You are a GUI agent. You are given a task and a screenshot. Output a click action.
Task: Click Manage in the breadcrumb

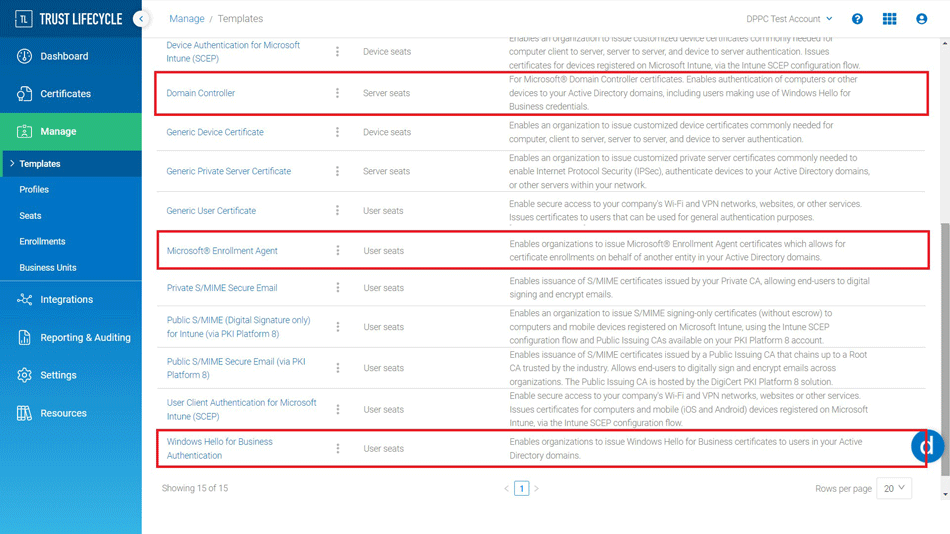pyautogui.click(x=187, y=19)
